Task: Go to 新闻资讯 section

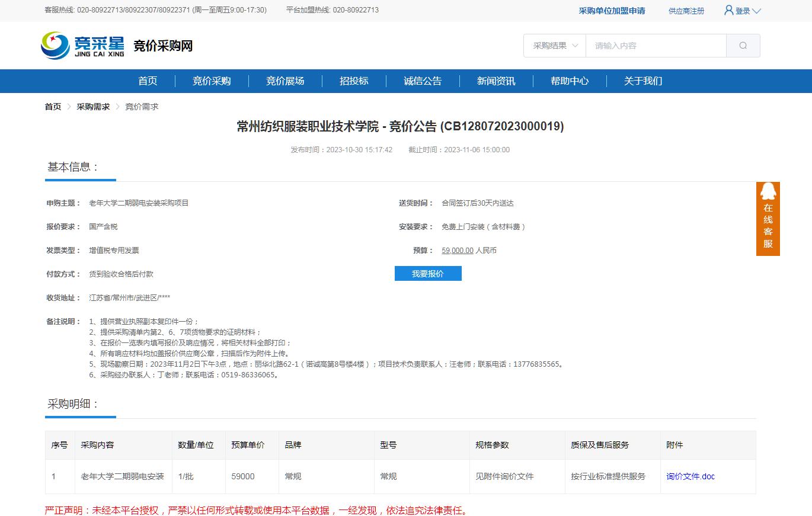Action: pyautogui.click(x=496, y=81)
